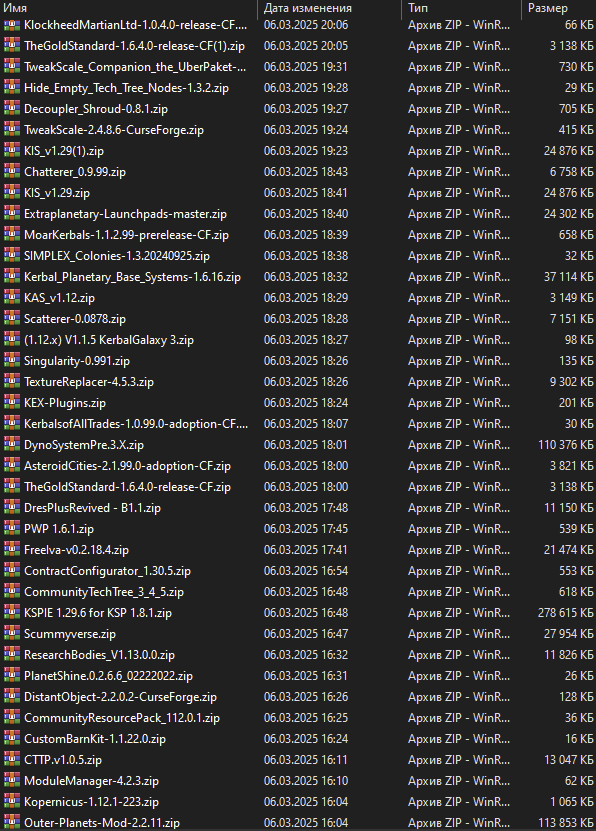This screenshot has width=596, height=831.
Task: Click the 37 114 КБ size value
Action: (568, 277)
